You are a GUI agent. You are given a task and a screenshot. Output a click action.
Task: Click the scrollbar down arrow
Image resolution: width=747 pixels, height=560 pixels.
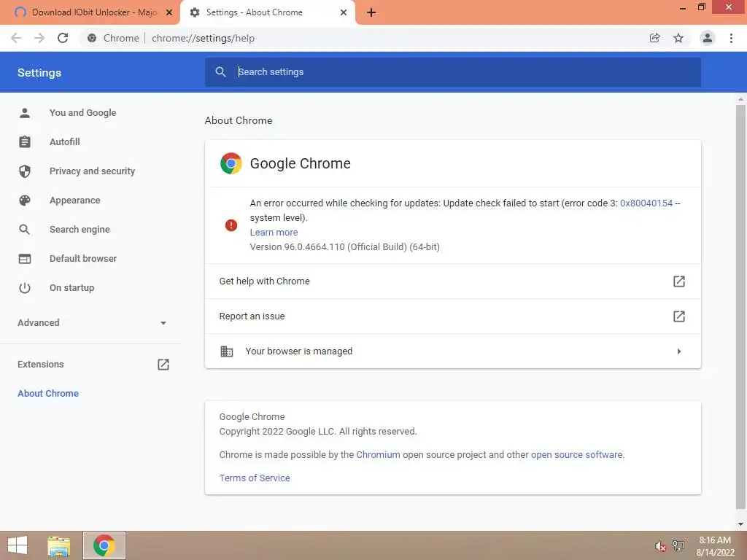(740, 524)
